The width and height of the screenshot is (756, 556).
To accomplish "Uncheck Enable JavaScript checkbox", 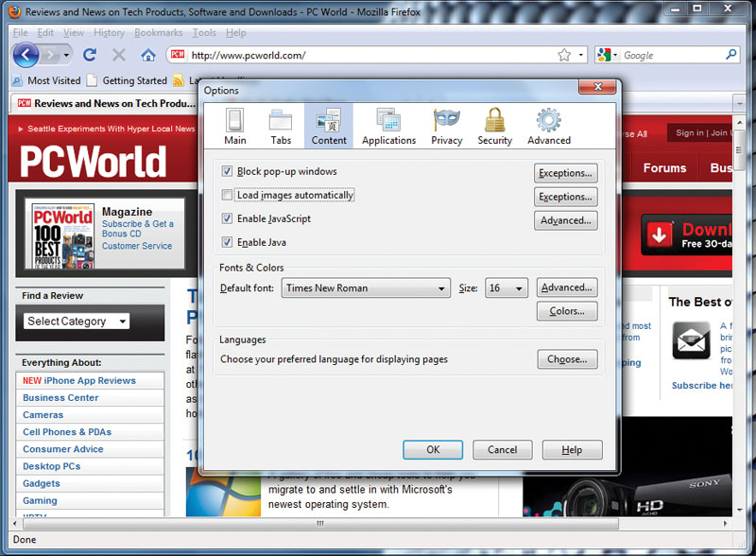I will point(227,218).
